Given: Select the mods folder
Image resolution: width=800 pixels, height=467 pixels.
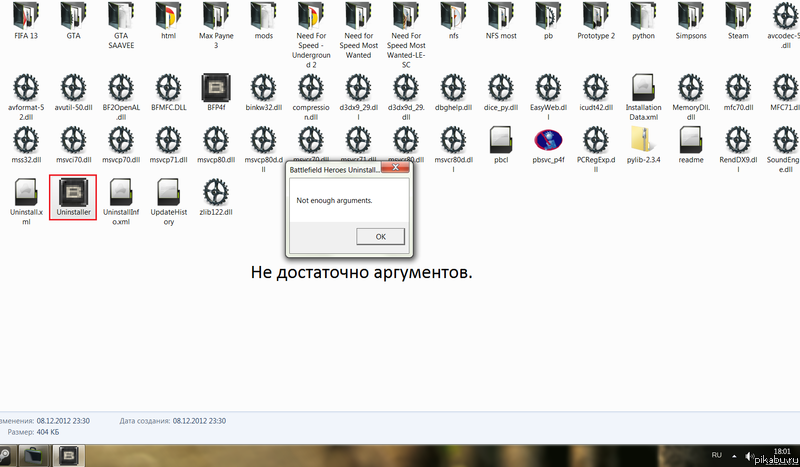Looking at the screenshot, I should [263, 20].
